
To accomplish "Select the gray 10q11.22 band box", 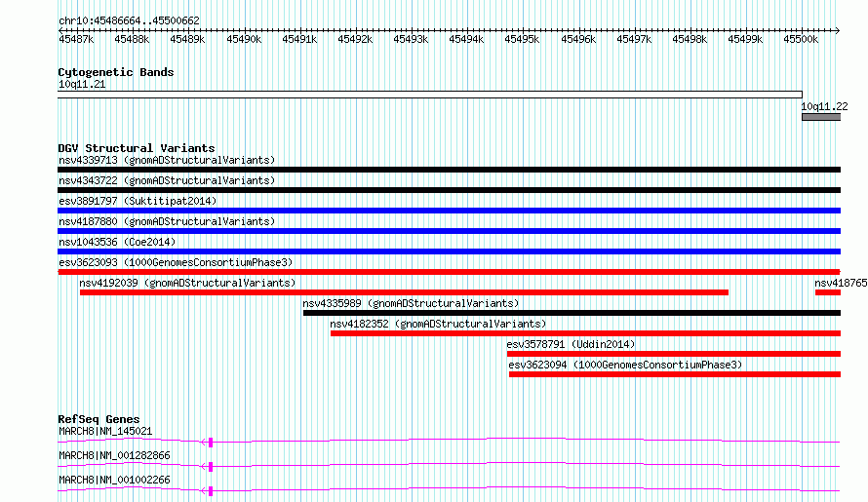I will click(821, 117).
